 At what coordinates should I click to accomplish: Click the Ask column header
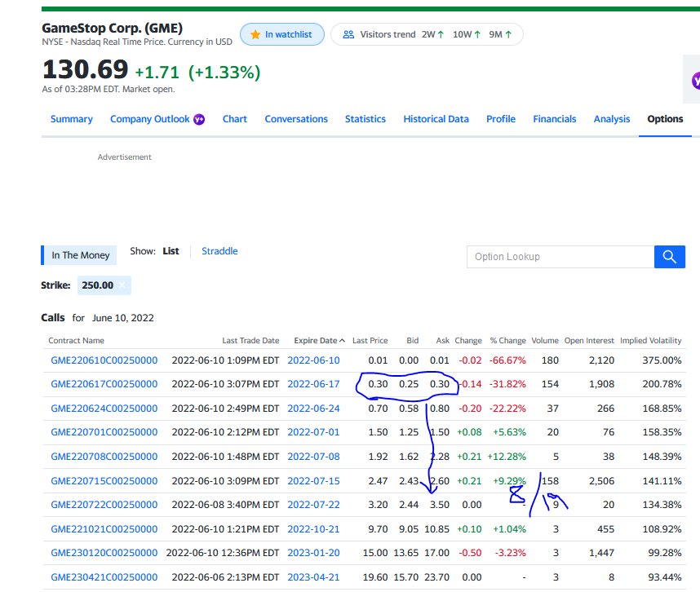click(x=442, y=340)
